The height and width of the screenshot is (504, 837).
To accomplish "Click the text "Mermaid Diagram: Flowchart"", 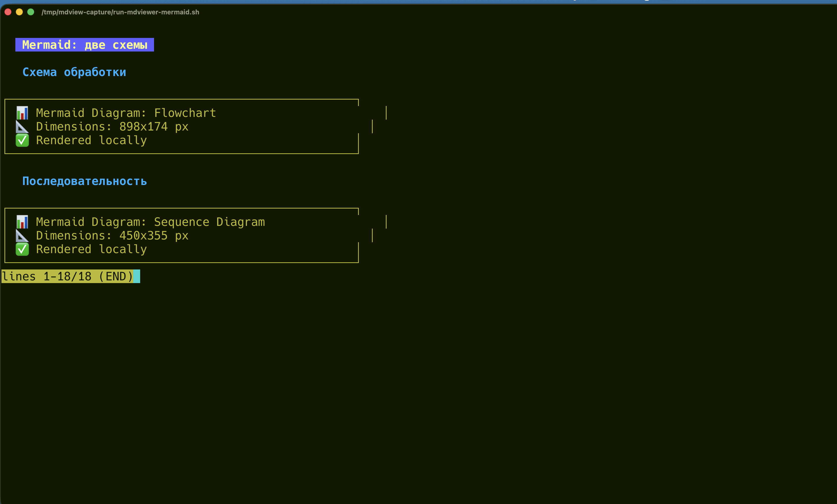I will click(x=126, y=113).
